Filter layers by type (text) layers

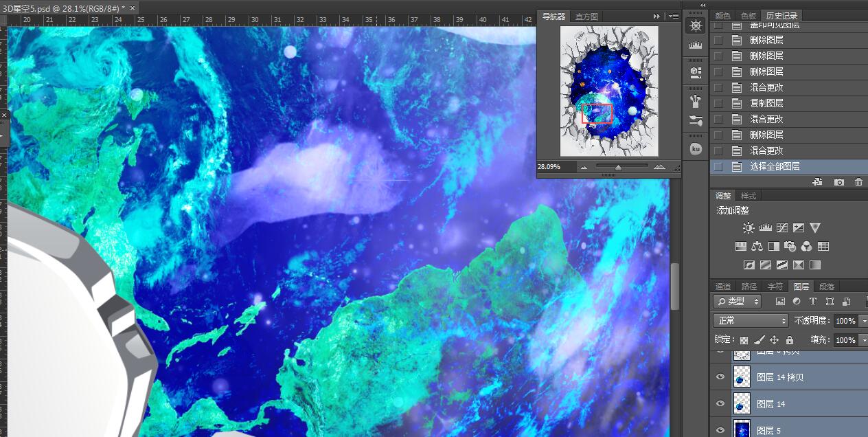(813, 301)
